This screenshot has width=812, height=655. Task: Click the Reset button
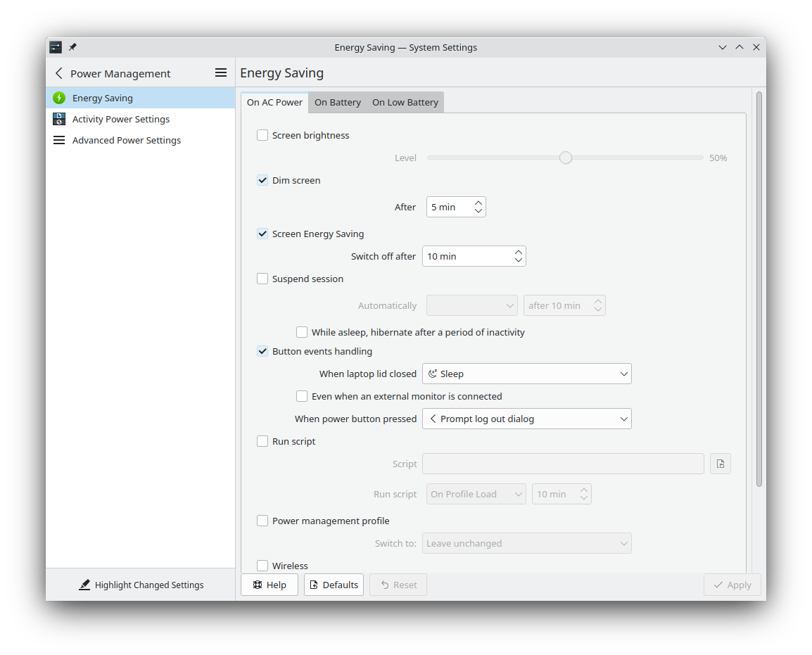(x=398, y=585)
